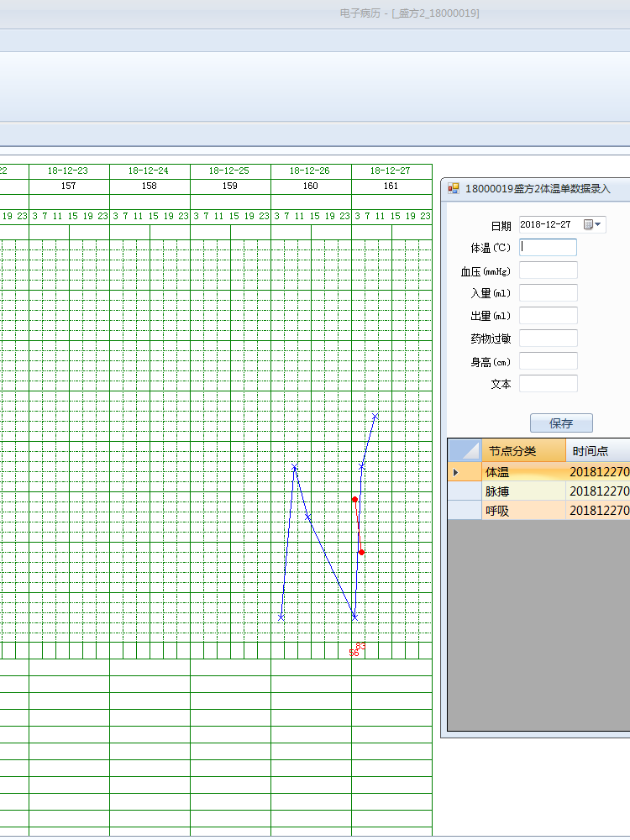Click the hospital day number 158
This screenshot has width=630, height=840.
150,186
